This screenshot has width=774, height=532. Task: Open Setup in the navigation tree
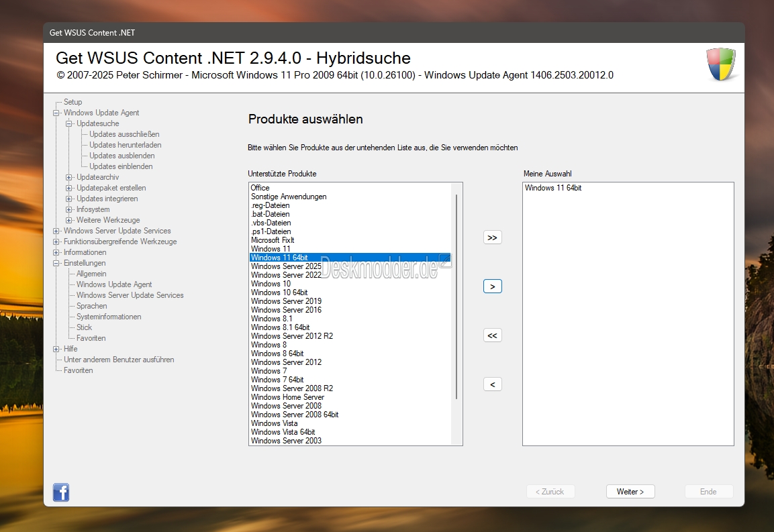tap(72, 102)
